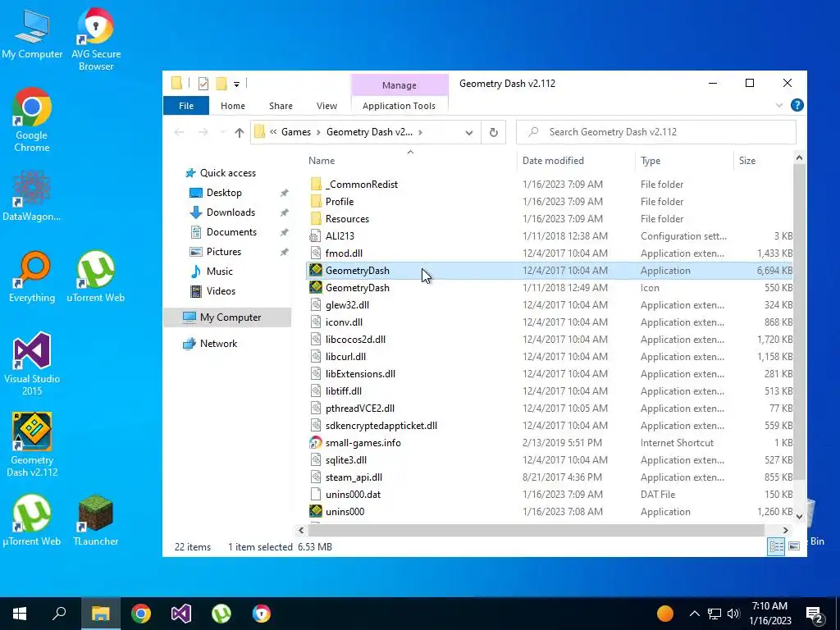Click the volume icon in system tray
The image size is (840, 630).
click(x=733, y=614)
